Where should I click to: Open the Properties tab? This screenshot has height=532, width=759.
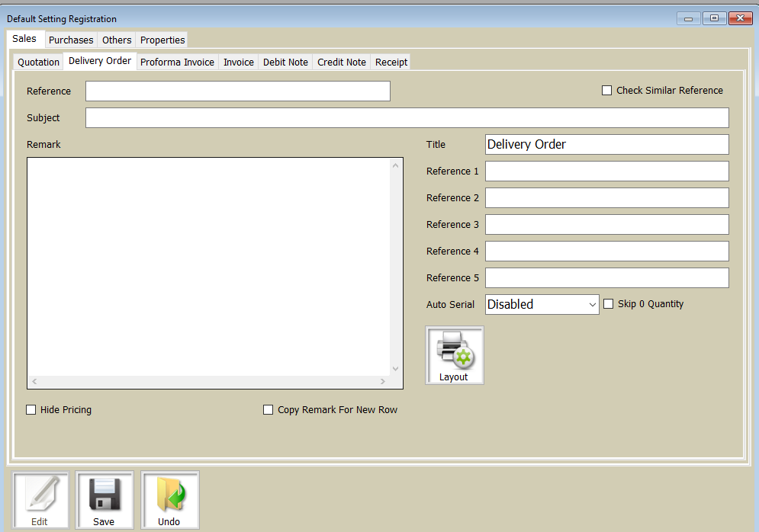(162, 40)
